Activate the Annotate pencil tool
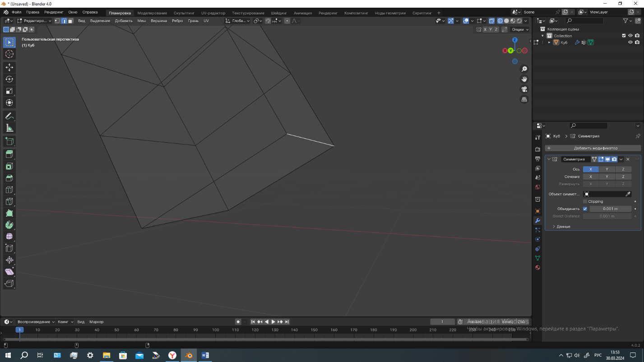 (x=9, y=116)
